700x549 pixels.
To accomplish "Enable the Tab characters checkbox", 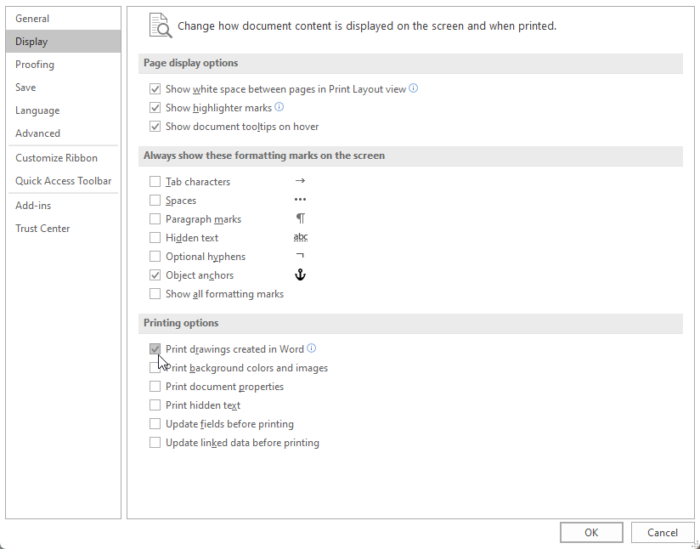I will click(x=155, y=182).
